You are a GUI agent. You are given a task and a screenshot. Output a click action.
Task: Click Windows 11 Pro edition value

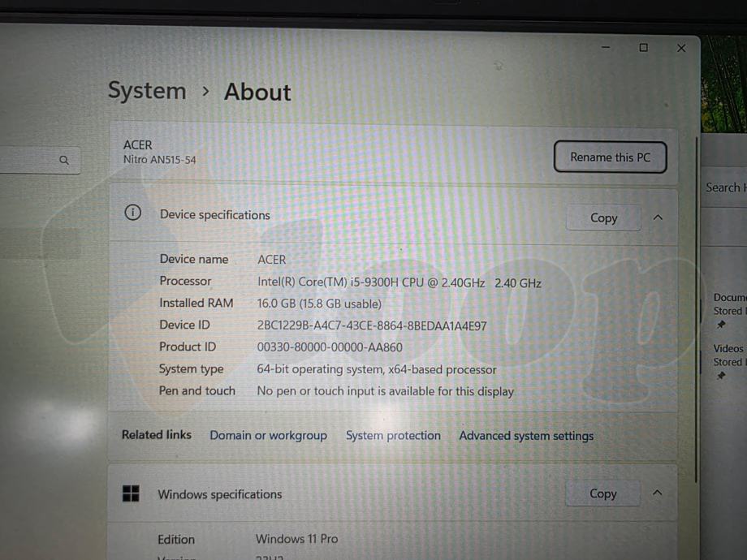coord(297,539)
